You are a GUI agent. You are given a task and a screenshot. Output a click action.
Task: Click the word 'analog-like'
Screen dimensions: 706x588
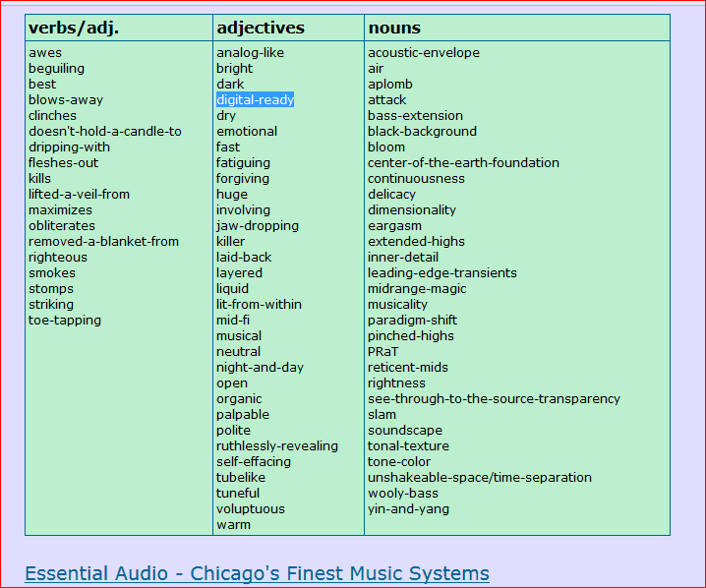point(251,53)
